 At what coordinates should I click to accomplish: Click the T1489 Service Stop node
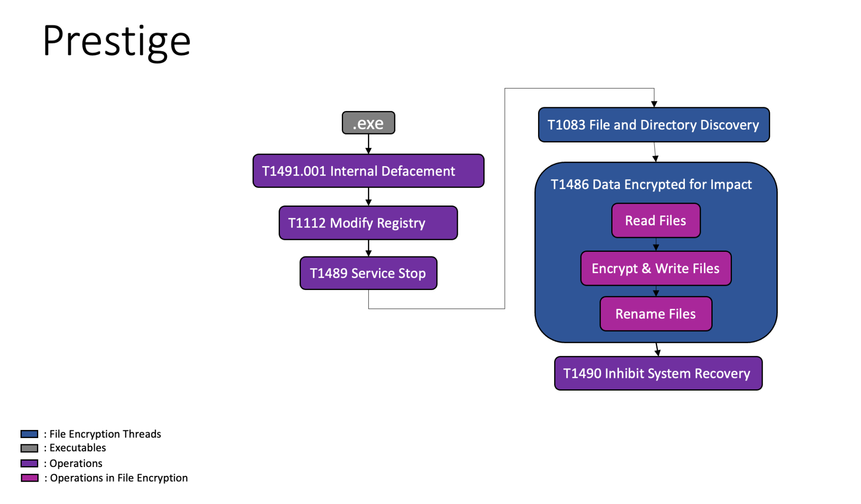[x=368, y=273]
